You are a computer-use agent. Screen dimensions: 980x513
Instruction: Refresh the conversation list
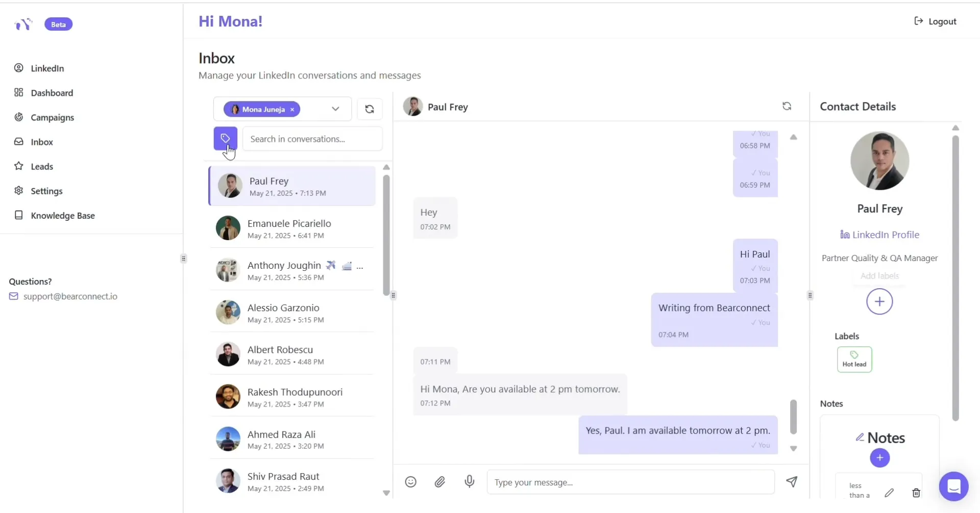(370, 109)
